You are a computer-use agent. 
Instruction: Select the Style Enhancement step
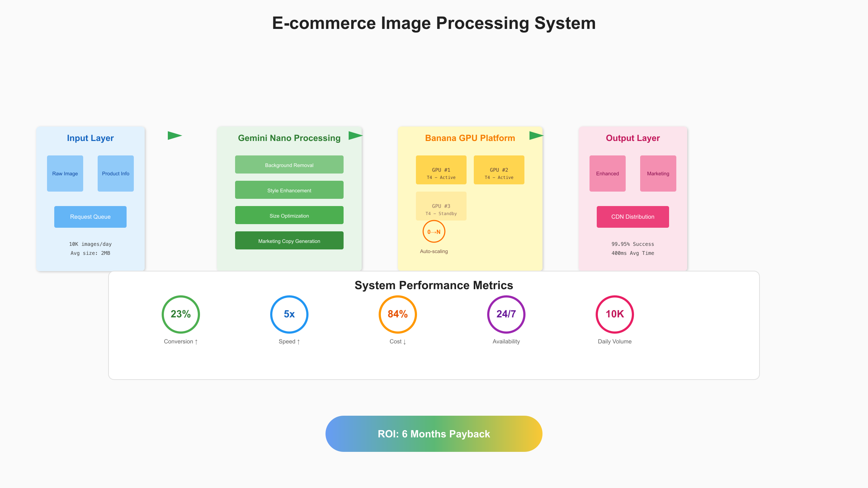coord(289,190)
